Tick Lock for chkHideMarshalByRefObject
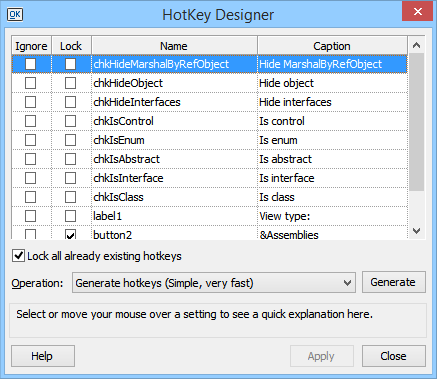This screenshot has width=437, height=379. point(70,64)
